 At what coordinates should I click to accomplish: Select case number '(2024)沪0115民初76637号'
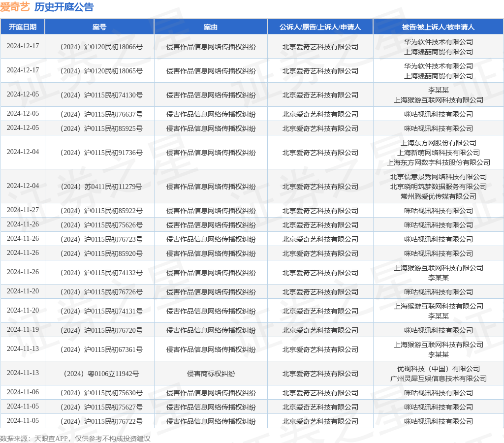[x=101, y=115]
